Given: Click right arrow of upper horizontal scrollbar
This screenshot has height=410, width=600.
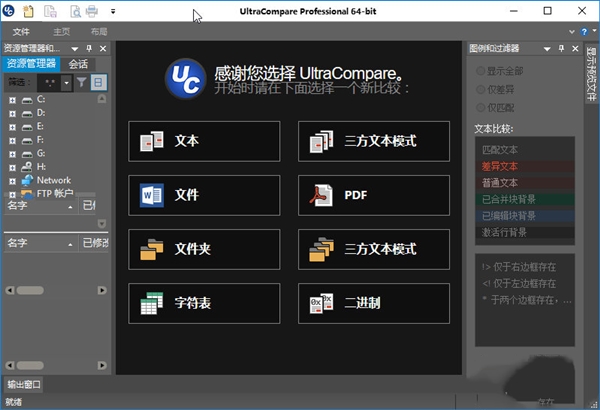Looking at the screenshot, I should [102, 290].
